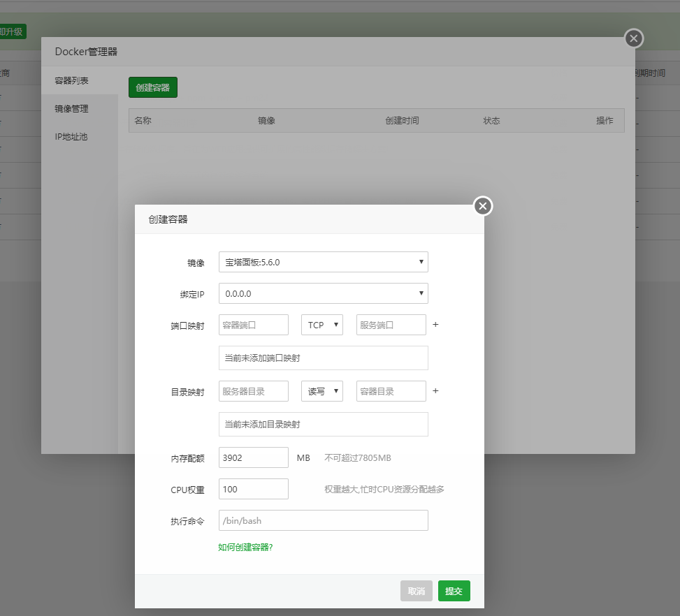Add directory mapping with plus icon
The height and width of the screenshot is (616, 680).
[435, 390]
